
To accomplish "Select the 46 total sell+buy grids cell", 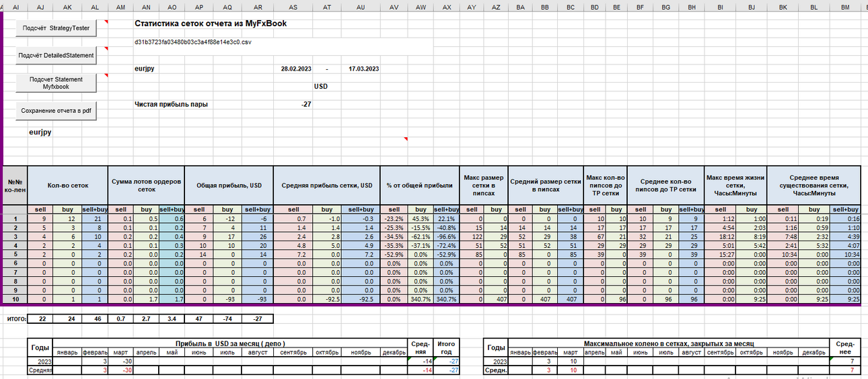I will click(94, 318).
